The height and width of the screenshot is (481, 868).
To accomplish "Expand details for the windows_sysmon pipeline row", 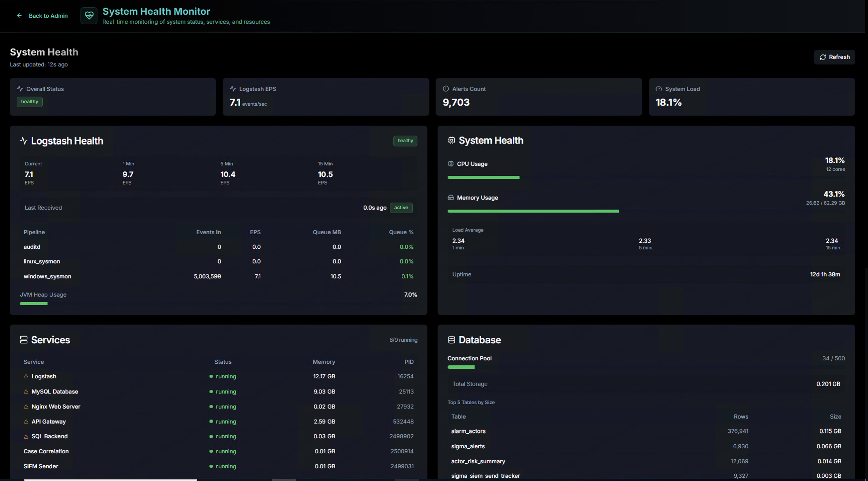I will pyautogui.click(x=47, y=276).
